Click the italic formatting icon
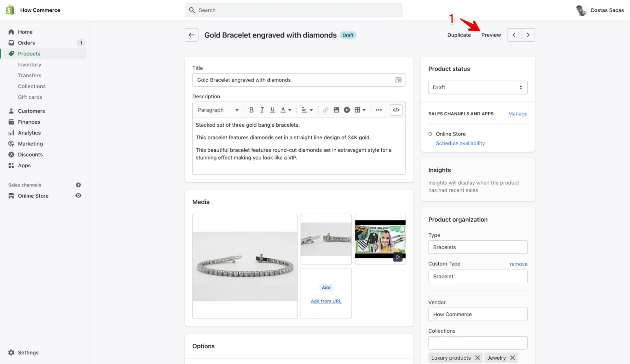The image size is (630, 364). pos(261,110)
